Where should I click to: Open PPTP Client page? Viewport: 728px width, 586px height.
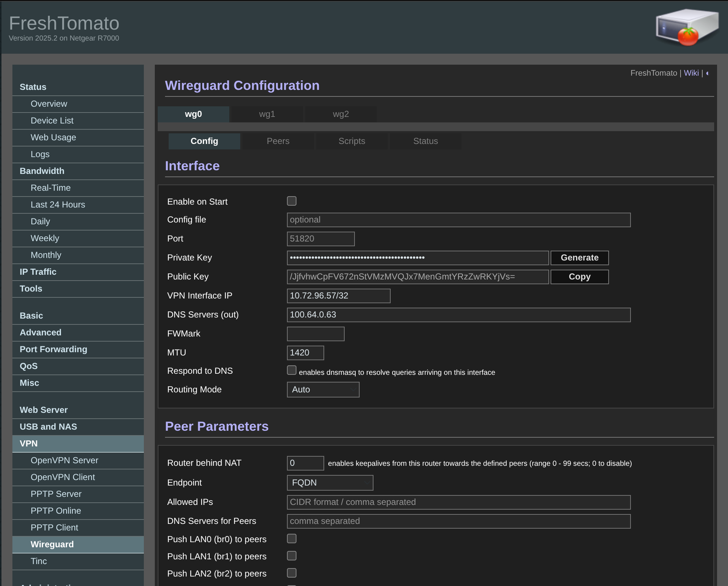pyautogui.click(x=78, y=528)
